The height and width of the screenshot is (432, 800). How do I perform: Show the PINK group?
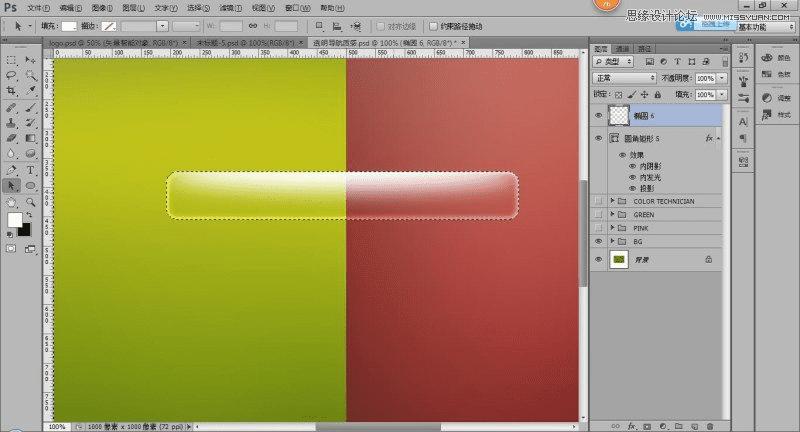point(598,228)
